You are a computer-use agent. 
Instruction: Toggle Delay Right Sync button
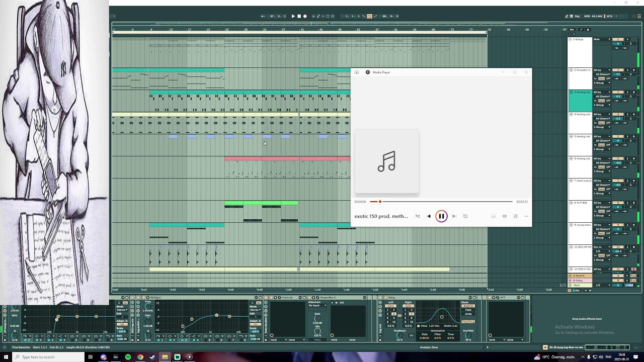tap(409, 306)
